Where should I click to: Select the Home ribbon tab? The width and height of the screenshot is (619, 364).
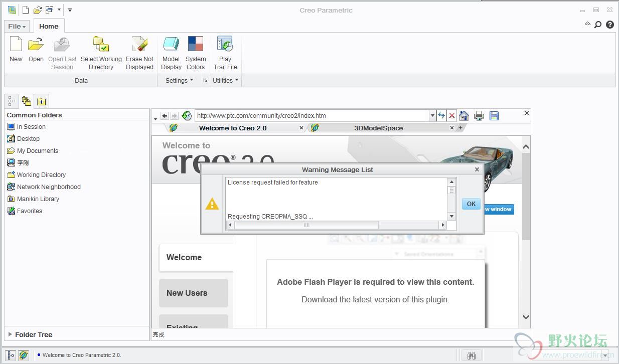49,26
